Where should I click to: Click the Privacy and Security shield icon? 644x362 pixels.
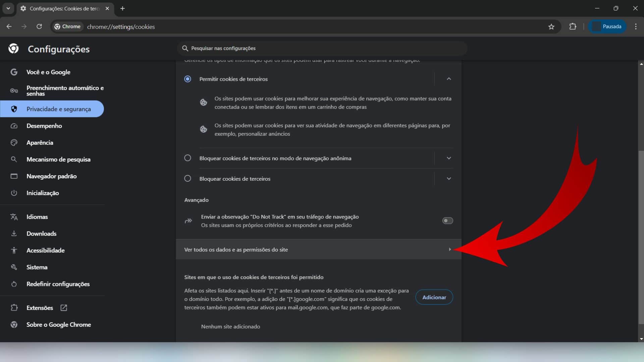point(13,108)
